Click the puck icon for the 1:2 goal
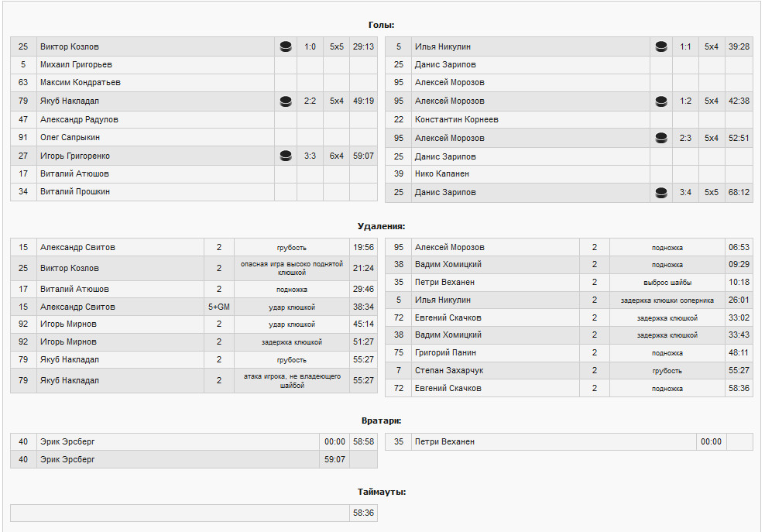This screenshot has height=532, width=765. [660, 101]
